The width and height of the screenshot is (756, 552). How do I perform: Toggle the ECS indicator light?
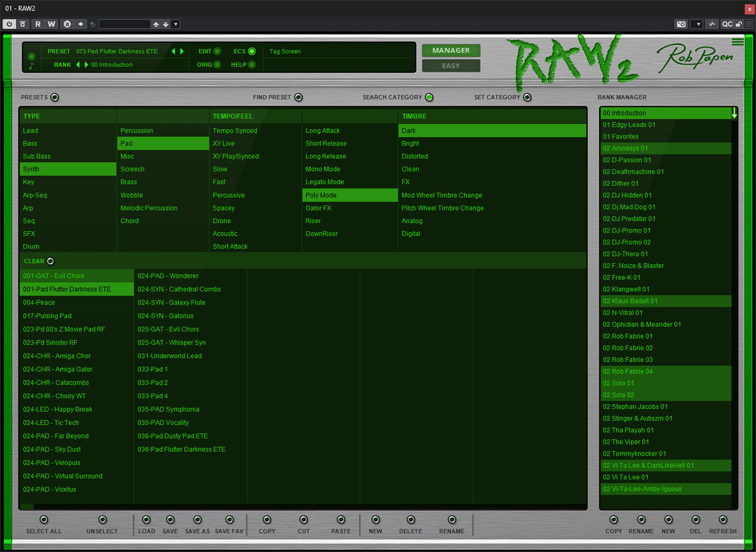coord(252,52)
